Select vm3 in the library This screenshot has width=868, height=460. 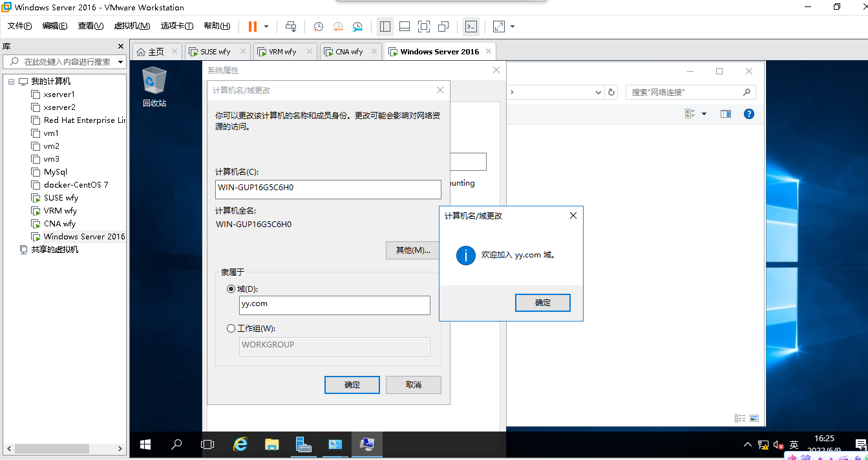pyautogui.click(x=51, y=159)
